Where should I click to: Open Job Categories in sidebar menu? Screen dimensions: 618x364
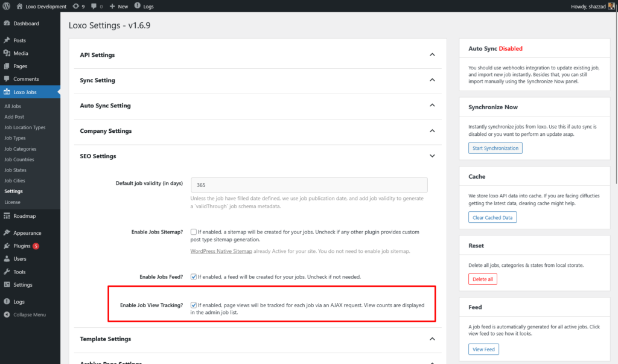[x=21, y=149]
